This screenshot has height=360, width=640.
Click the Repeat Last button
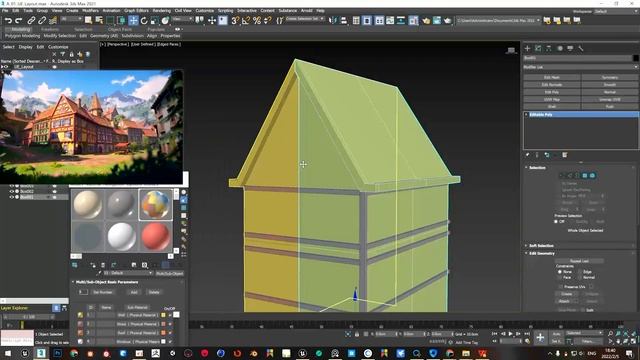pyautogui.click(x=579, y=261)
